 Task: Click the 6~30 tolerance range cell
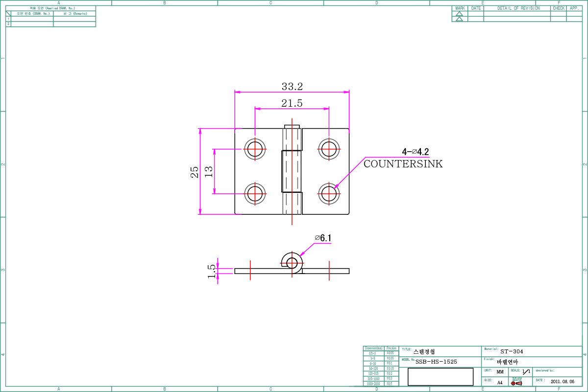(373, 364)
